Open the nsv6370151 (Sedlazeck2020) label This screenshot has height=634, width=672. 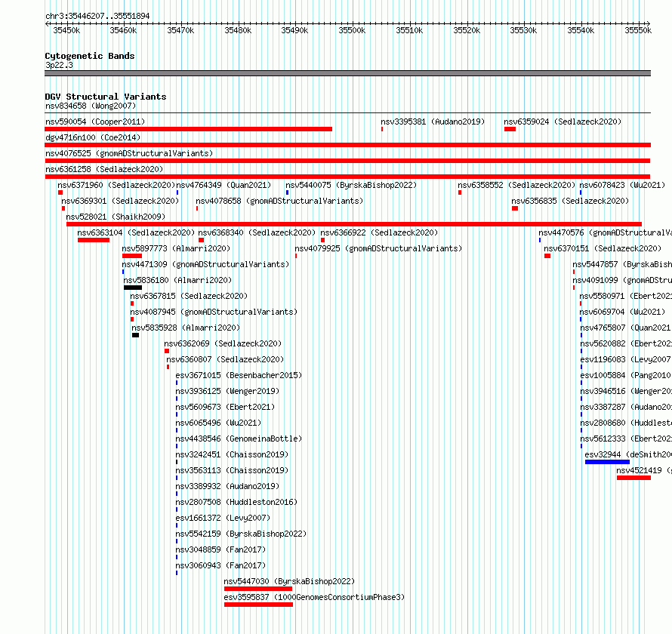603,248
